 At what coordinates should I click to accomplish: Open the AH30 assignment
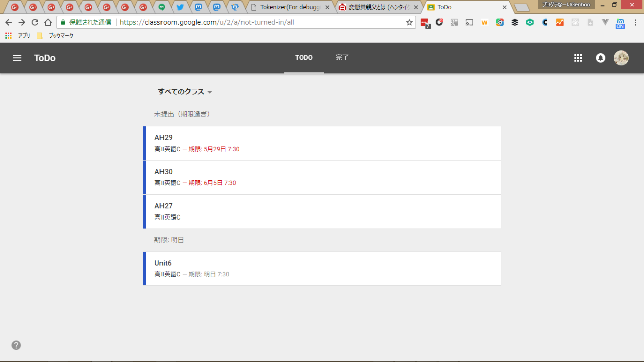pos(322,177)
